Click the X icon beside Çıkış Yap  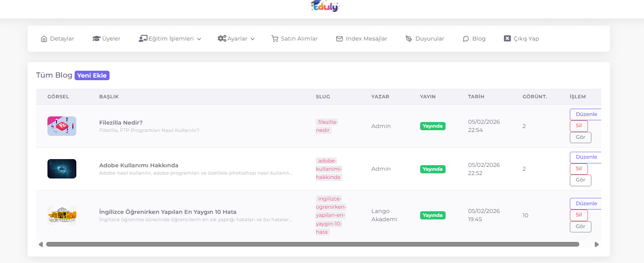point(507,39)
